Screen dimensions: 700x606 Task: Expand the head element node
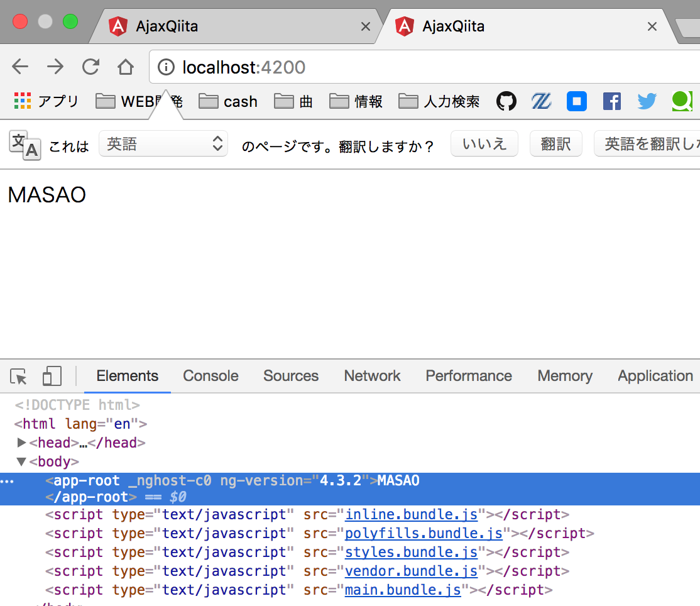(21, 443)
